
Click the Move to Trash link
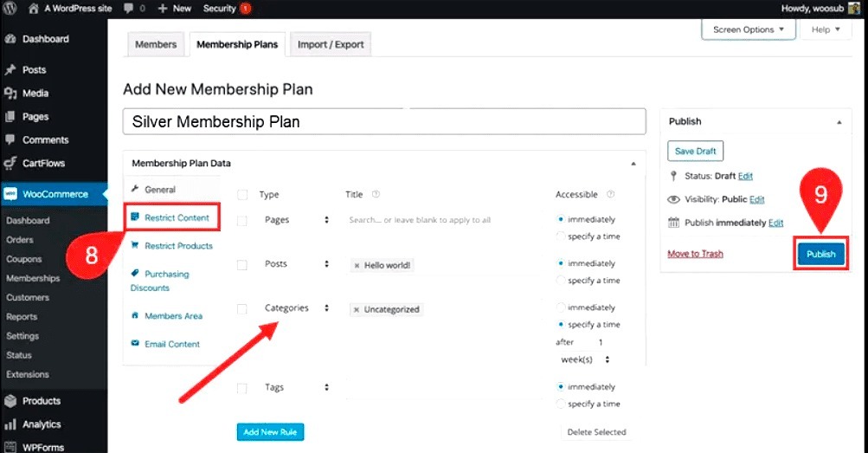point(695,254)
